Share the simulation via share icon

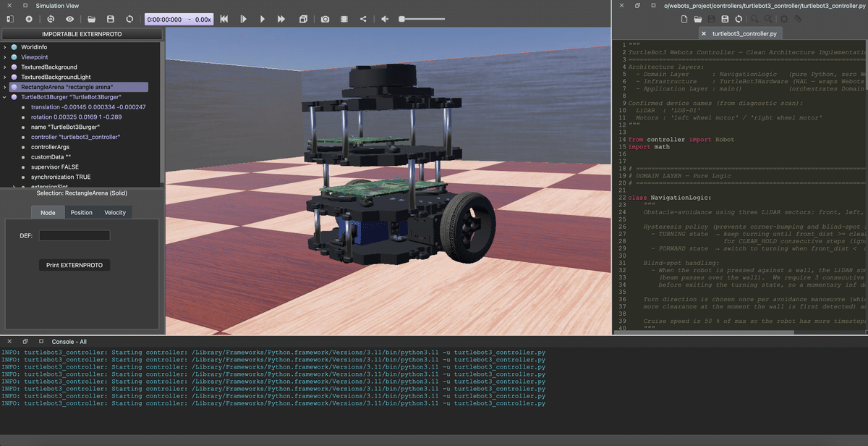362,19
